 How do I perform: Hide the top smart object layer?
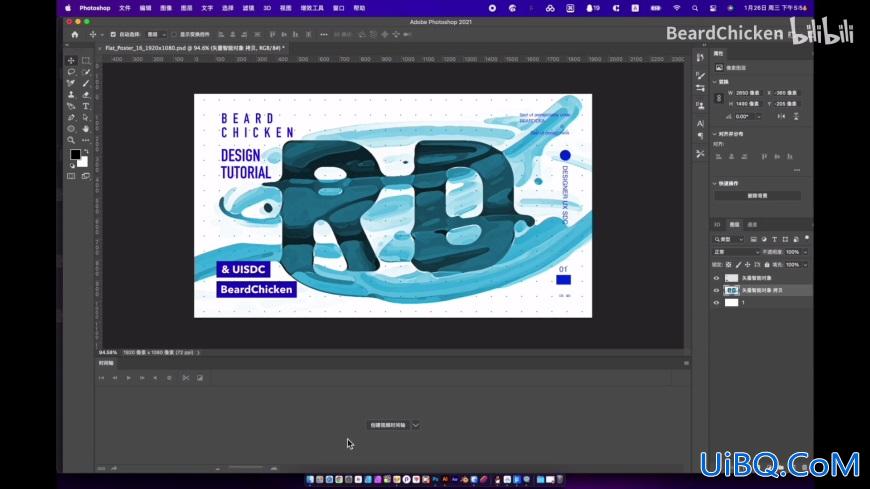(x=716, y=278)
